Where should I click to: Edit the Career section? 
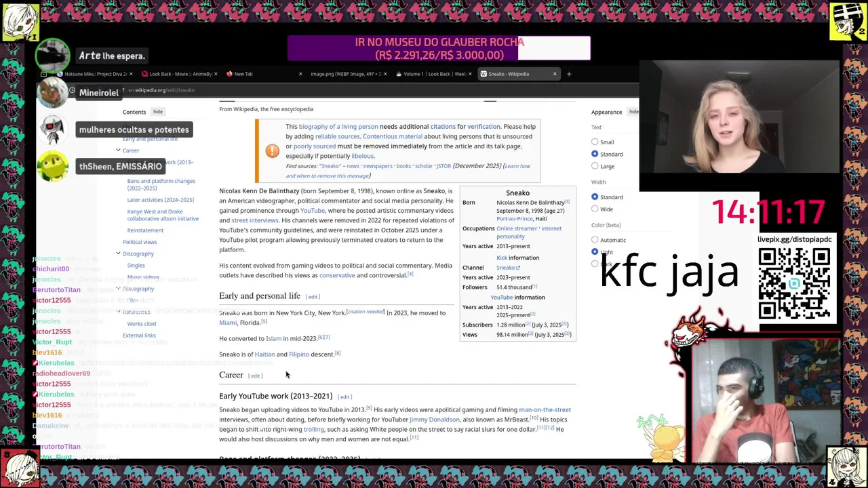click(255, 375)
